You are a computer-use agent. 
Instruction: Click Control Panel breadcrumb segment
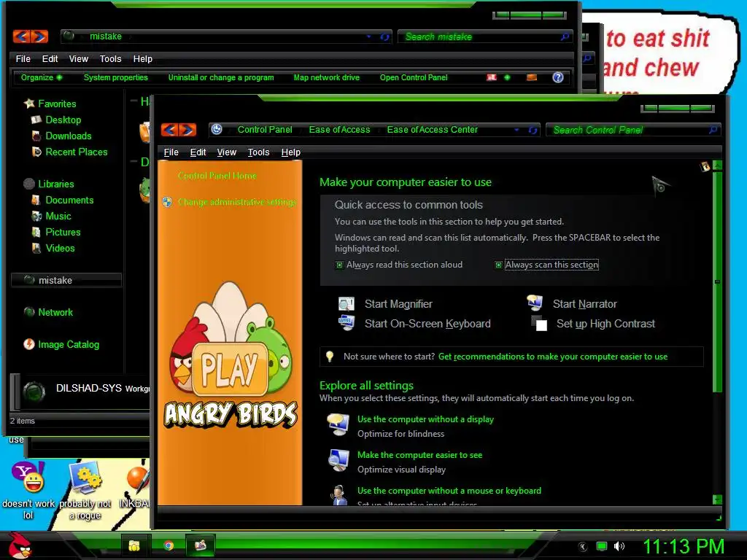265,130
